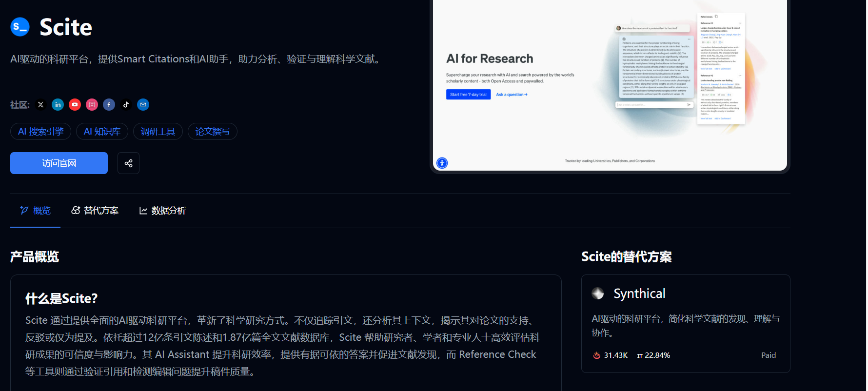Click the Scite title heading
Viewport: 868px width, 391px height.
[x=66, y=27]
